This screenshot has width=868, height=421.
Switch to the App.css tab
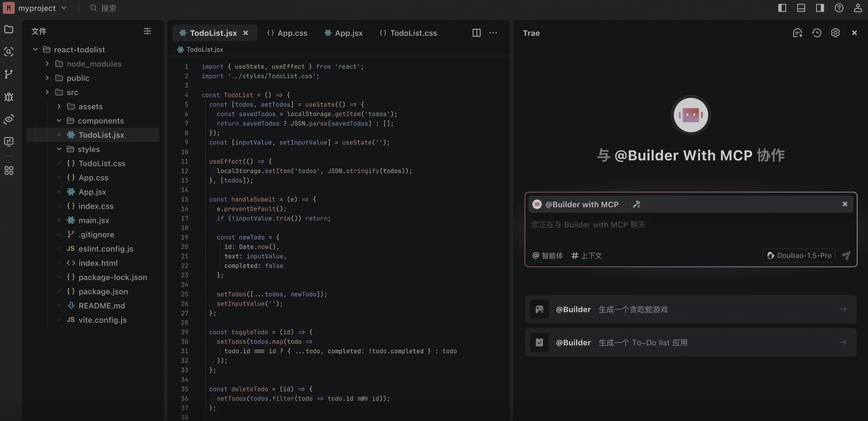coord(287,33)
